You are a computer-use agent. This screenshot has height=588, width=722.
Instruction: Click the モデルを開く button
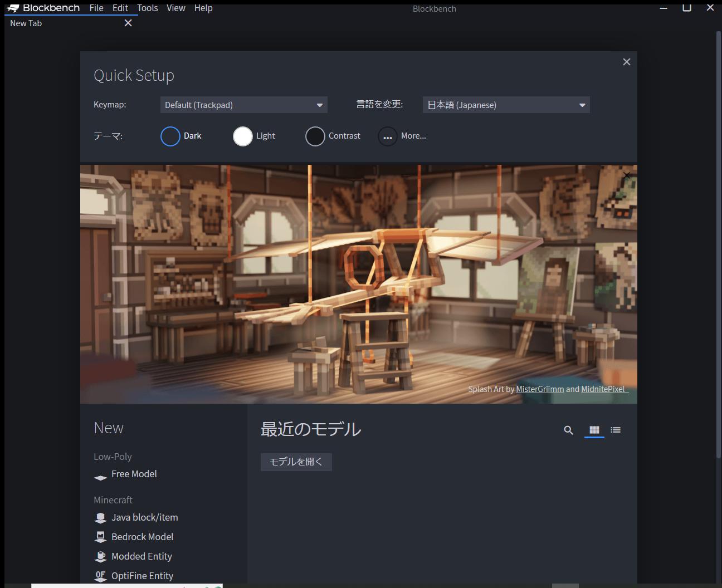coord(296,462)
